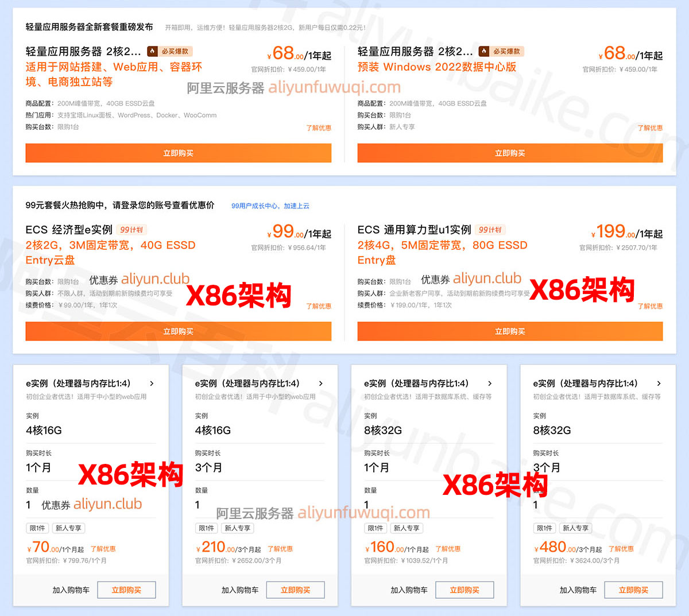This screenshot has height=616, width=689.
Task: Click 了解优惠 next to the ¥70 price
Action: pos(103,549)
